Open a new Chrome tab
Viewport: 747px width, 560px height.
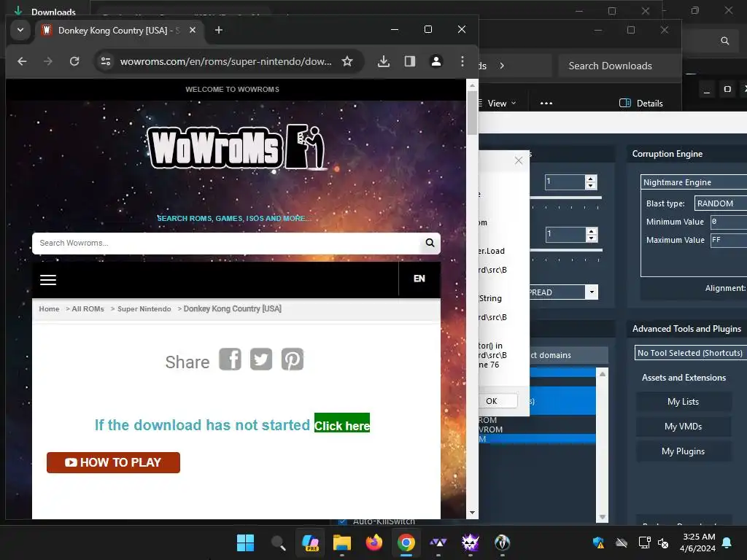click(x=219, y=30)
